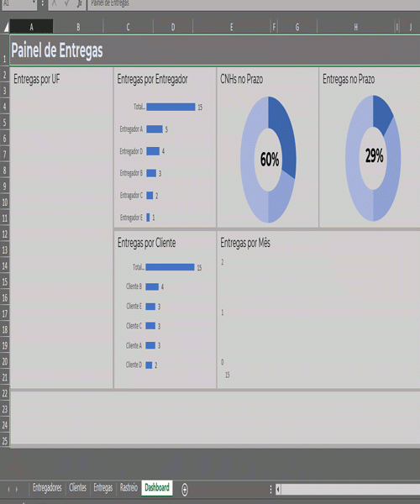This screenshot has height=504, width=420.
Task: Click the Cliente E bar label
Action: click(x=134, y=306)
